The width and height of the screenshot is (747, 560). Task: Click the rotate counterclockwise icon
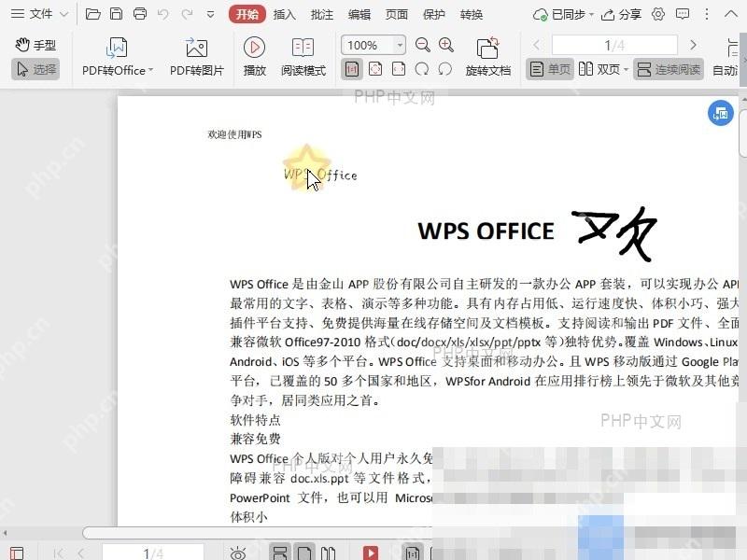(445, 69)
